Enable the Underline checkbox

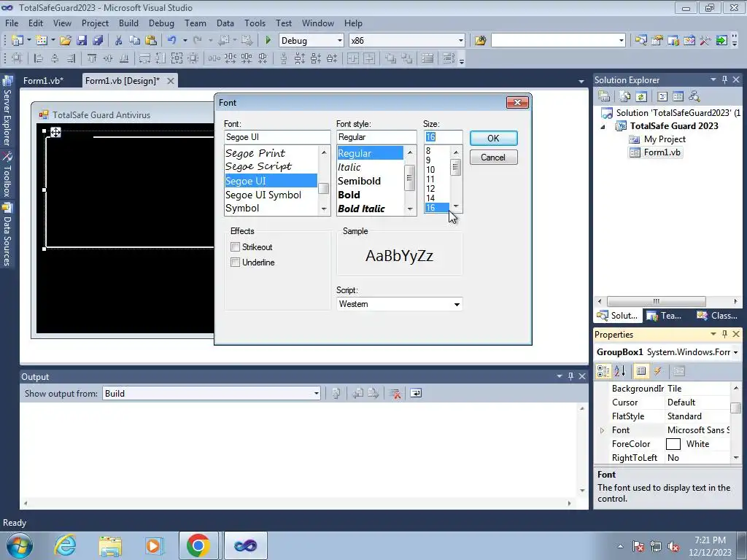235,262
